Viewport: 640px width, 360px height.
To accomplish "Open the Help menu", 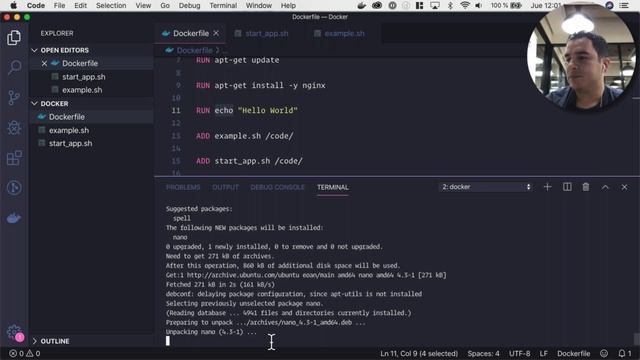I will tap(288, 5).
